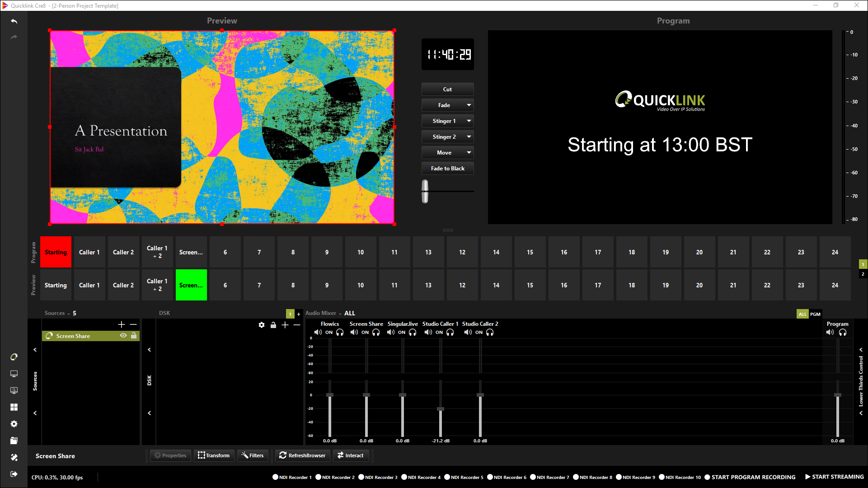This screenshot has height=488, width=868.
Task: Select Caller 2 scene in Preview row
Action: pos(123,285)
